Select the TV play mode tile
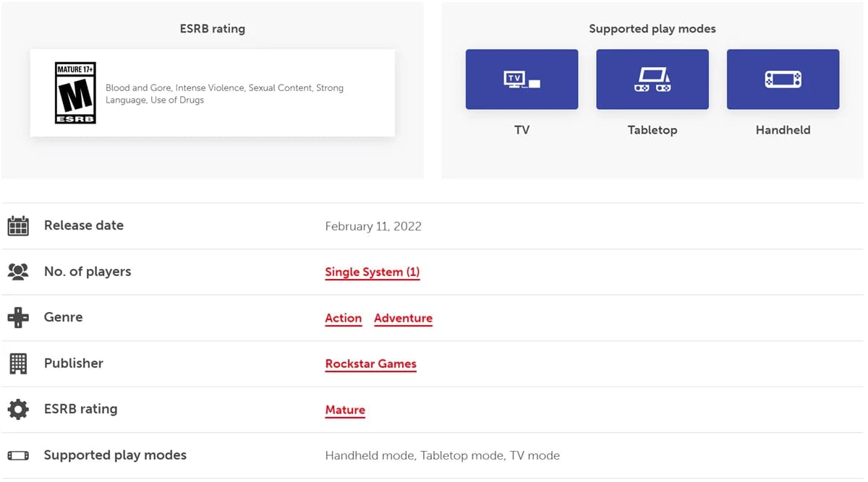Screen dimensions: 868x482 click(522, 79)
